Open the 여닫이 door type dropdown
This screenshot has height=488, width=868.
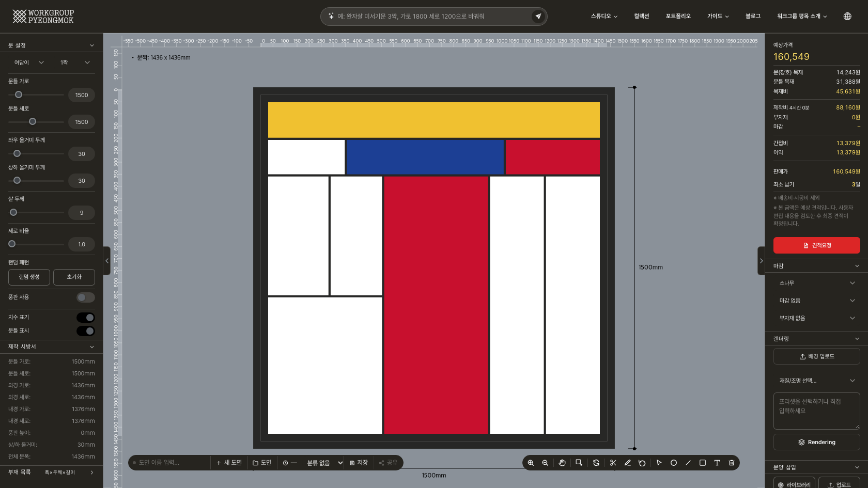[29, 62]
